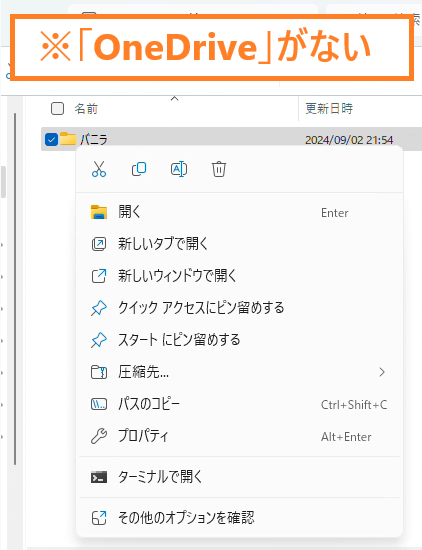Image resolution: width=422 pixels, height=550 pixels.
Task: Click the Delete trash can icon
Action: tap(219, 169)
